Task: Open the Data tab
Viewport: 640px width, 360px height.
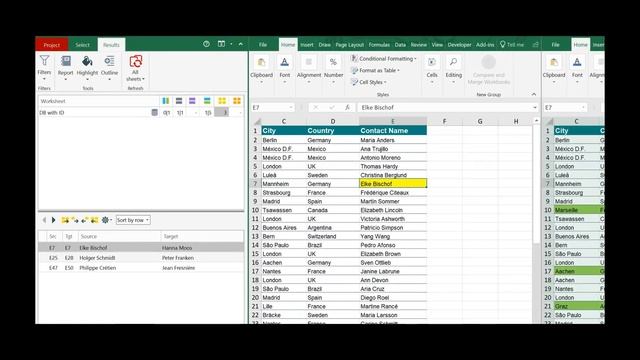Action: tap(400, 45)
